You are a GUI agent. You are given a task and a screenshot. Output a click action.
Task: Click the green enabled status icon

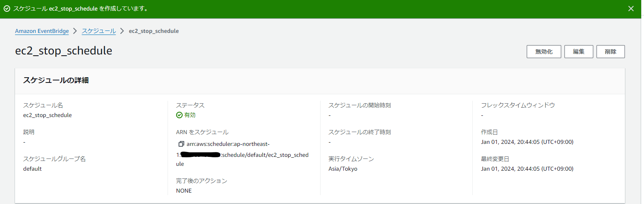pos(179,115)
